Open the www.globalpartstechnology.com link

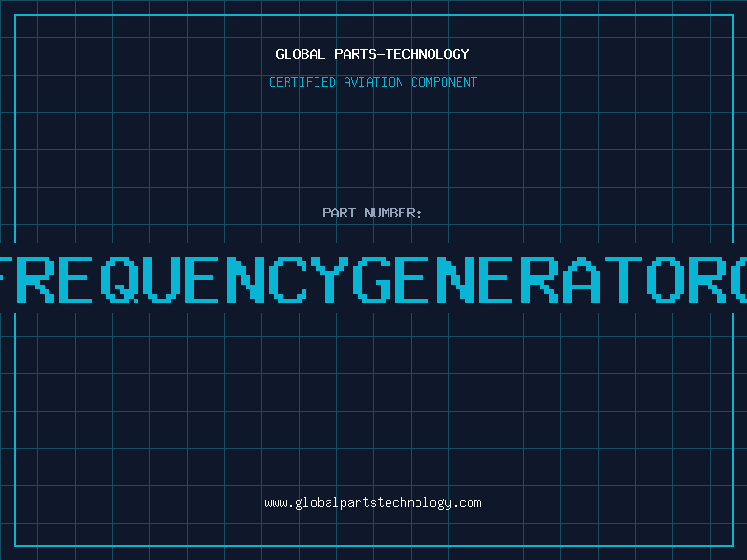(373, 503)
